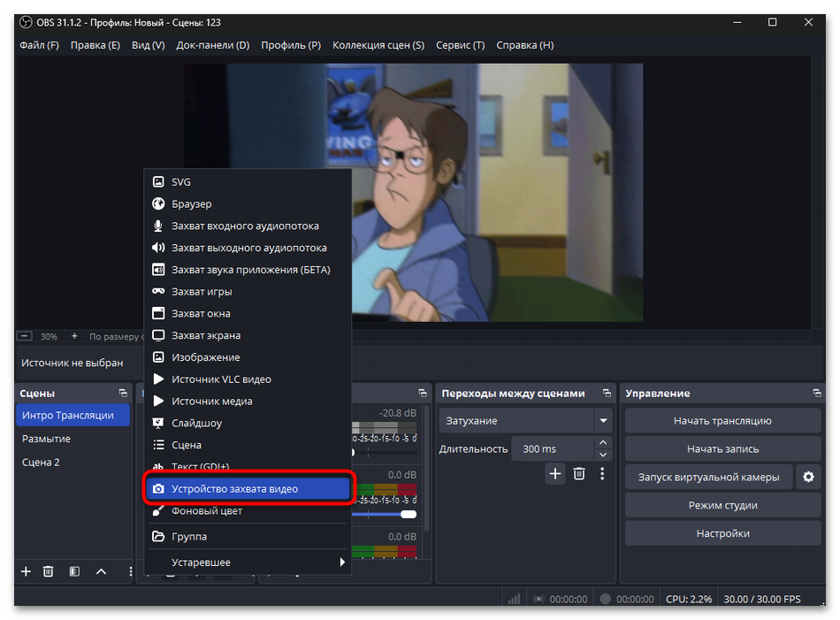Click Начать трансляцию button
Image resolution: width=840 pixels, height=620 pixels.
click(722, 421)
